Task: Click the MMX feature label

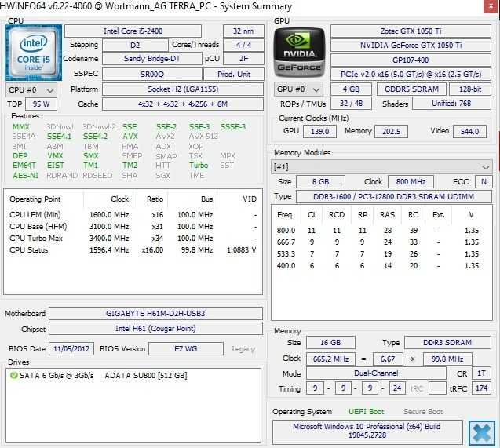Action: [20, 127]
